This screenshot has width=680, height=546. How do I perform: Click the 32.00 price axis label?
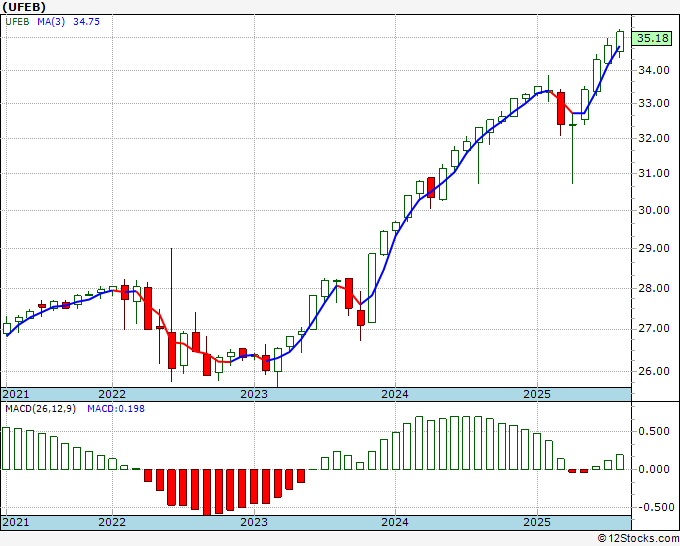pyautogui.click(x=654, y=138)
